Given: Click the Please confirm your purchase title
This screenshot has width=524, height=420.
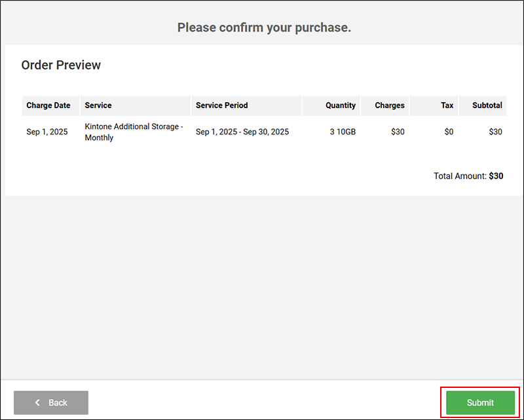Looking at the screenshot, I should click(264, 28).
